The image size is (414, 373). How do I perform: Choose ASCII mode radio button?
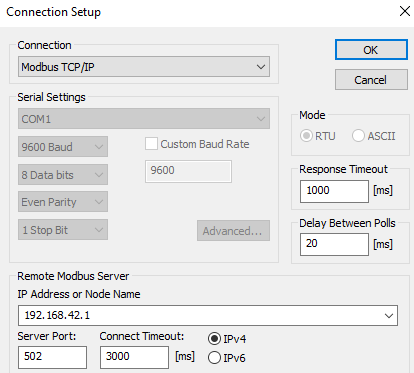(x=358, y=136)
